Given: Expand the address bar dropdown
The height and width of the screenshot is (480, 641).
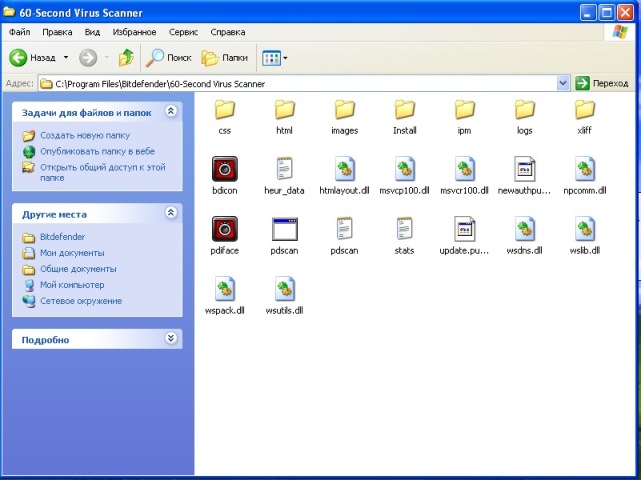Looking at the screenshot, I should [x=563, y=83].
